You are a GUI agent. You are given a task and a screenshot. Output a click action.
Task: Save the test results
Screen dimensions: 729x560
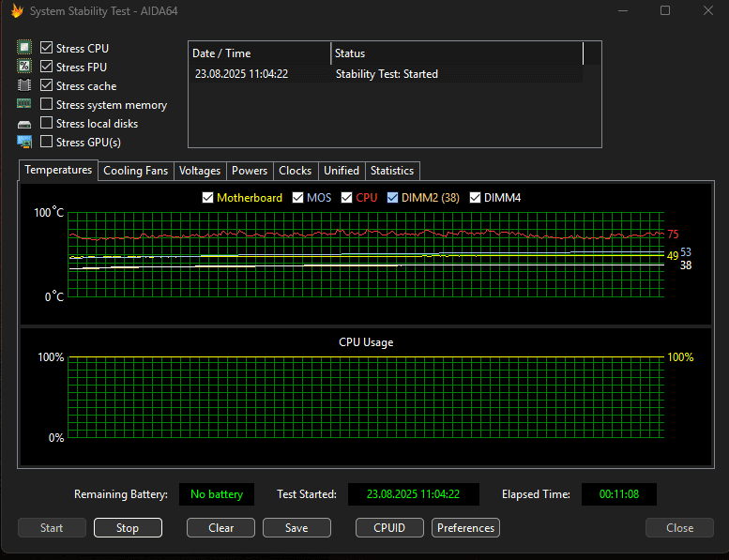click(x=296, y=528)
